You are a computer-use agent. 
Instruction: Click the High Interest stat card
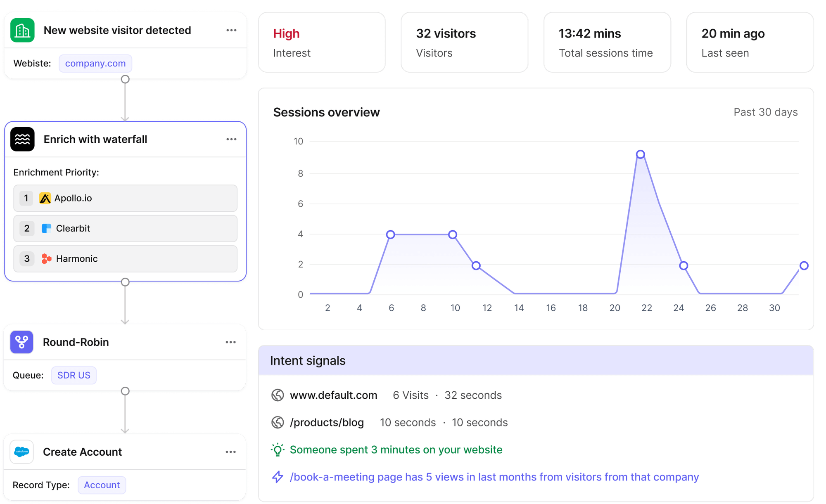[322, 43]
